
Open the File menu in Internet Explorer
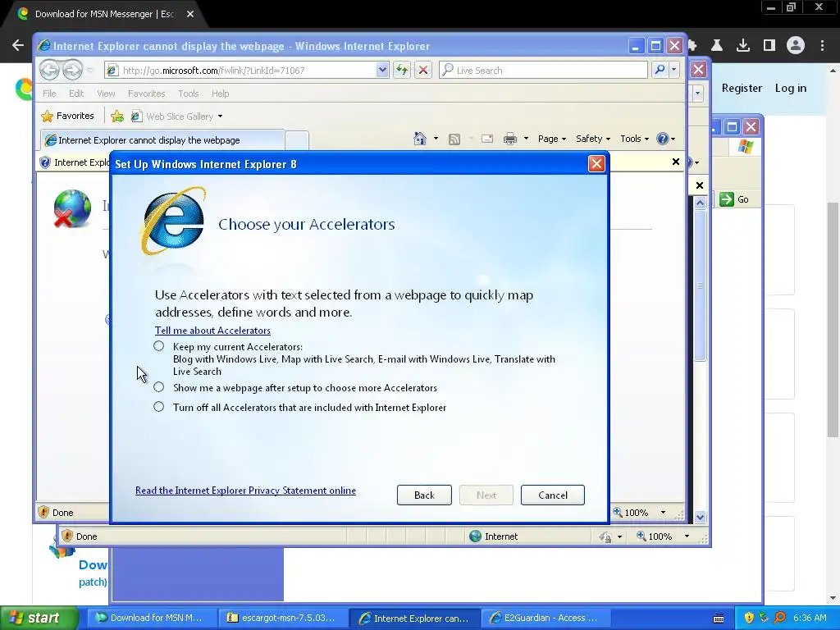(x=49, y=94)
